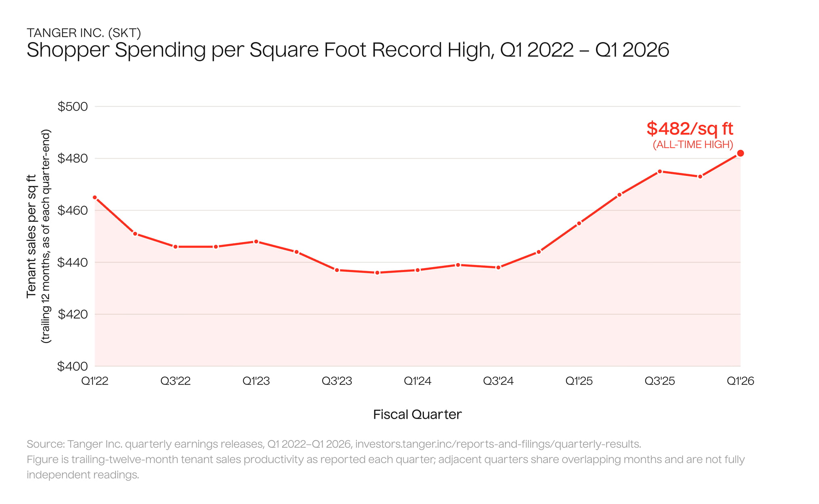Select the "Tenant sales per sq ft" axis title
This screenshot has width=819, height=504.
[32, 236]
